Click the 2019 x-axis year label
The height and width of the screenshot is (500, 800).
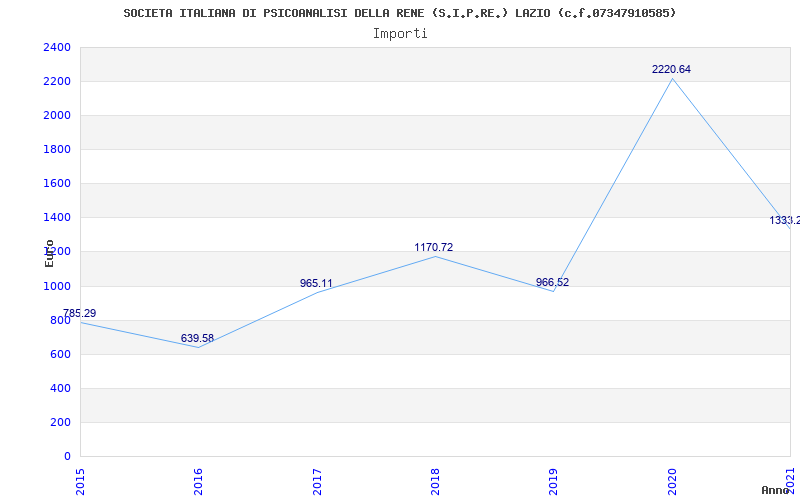(554, 482)
